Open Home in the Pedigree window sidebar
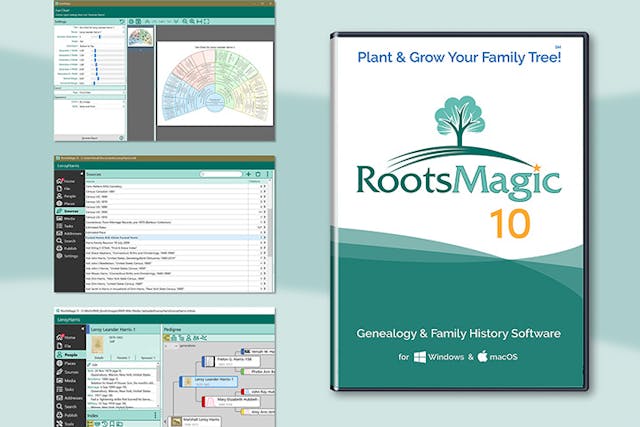 point(67,337)
